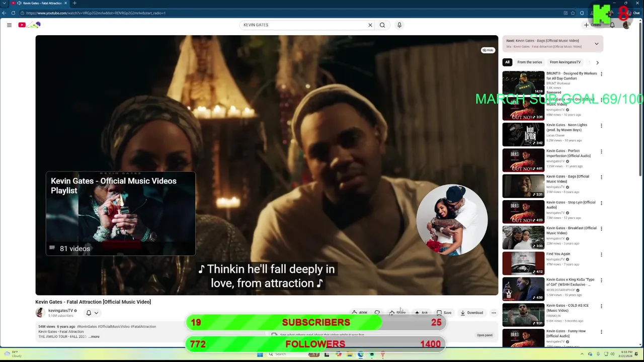Open options for Stop Lyin video
The height and width of the screenshot is (362, 644).
(x=601, y=203)
